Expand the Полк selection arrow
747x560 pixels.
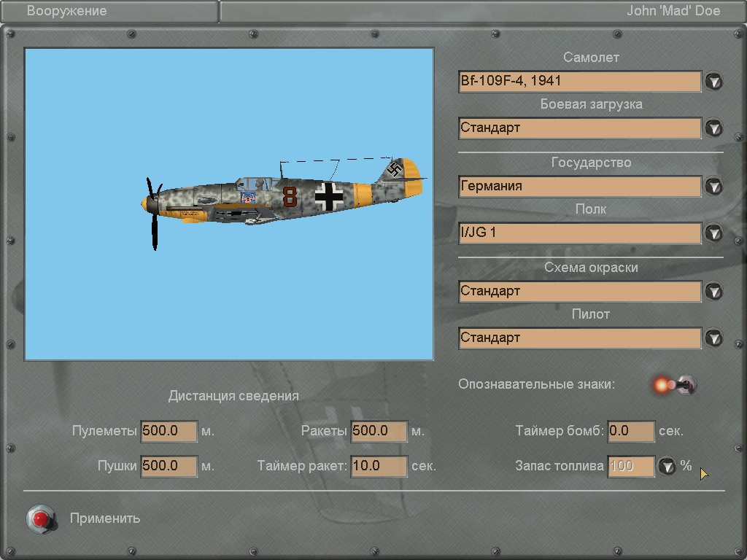(713, 233)
